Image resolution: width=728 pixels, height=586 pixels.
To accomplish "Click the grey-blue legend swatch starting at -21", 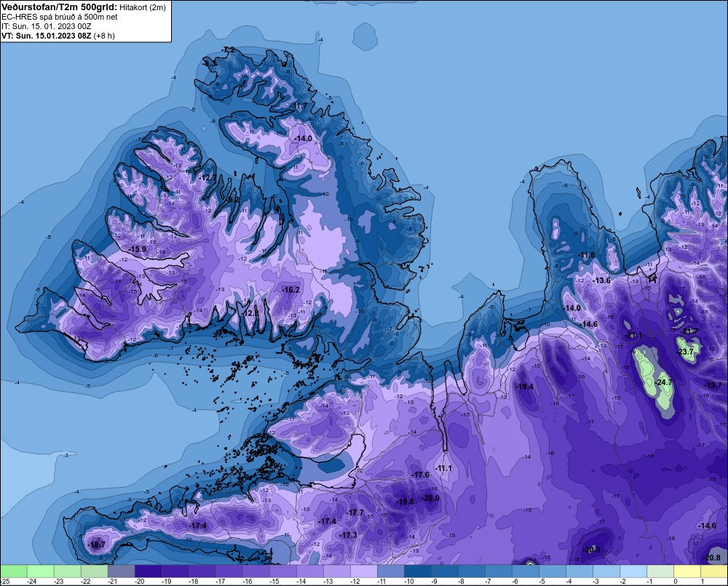I will 121,571.
